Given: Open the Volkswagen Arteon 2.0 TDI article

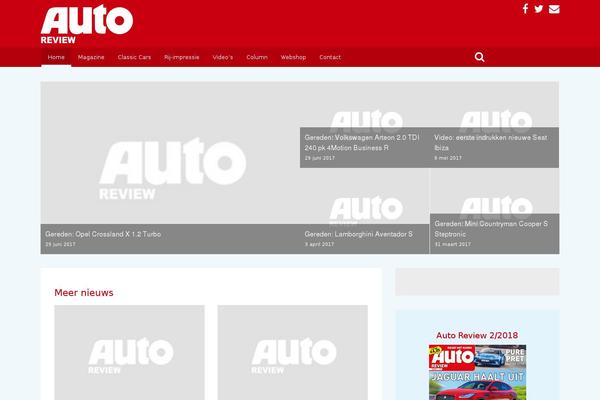Looking at the screenshot, I should tap(362, 142).
